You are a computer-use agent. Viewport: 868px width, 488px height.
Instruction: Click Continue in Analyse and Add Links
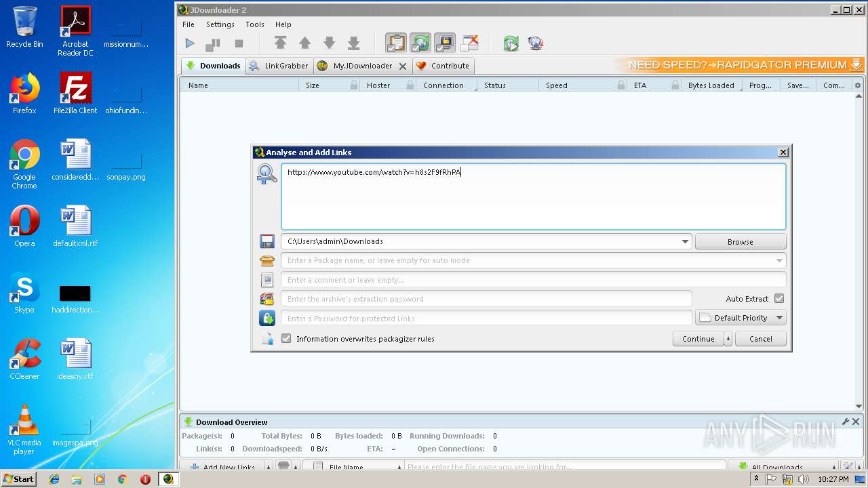pyautogui.click(x=698, y=339)
